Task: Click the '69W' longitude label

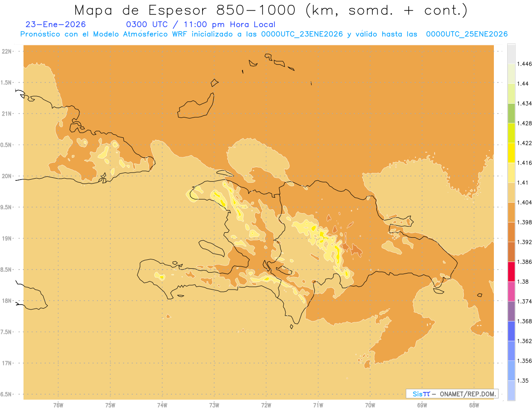Action: [422, 405]
